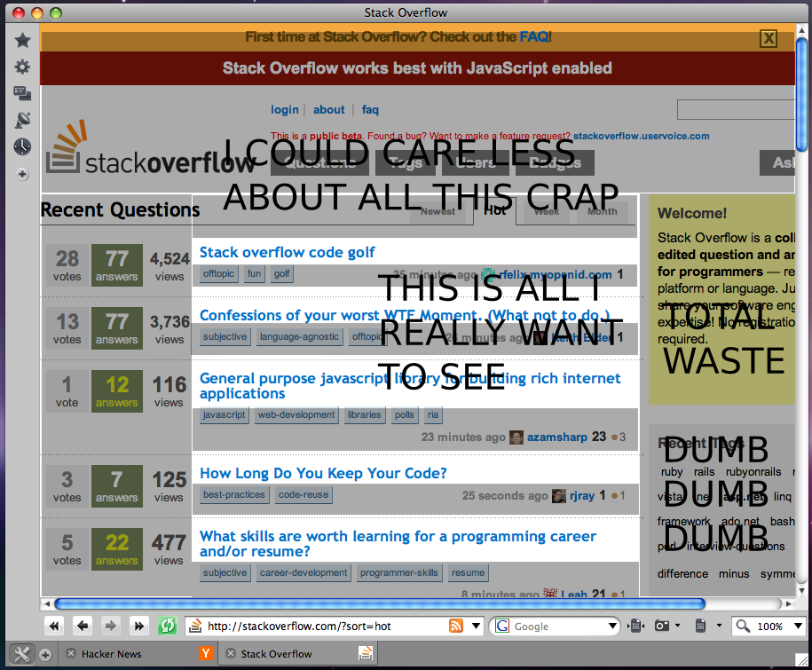
Task: Dismiss the first-time FAQ banner
Action: click(769, 38)
